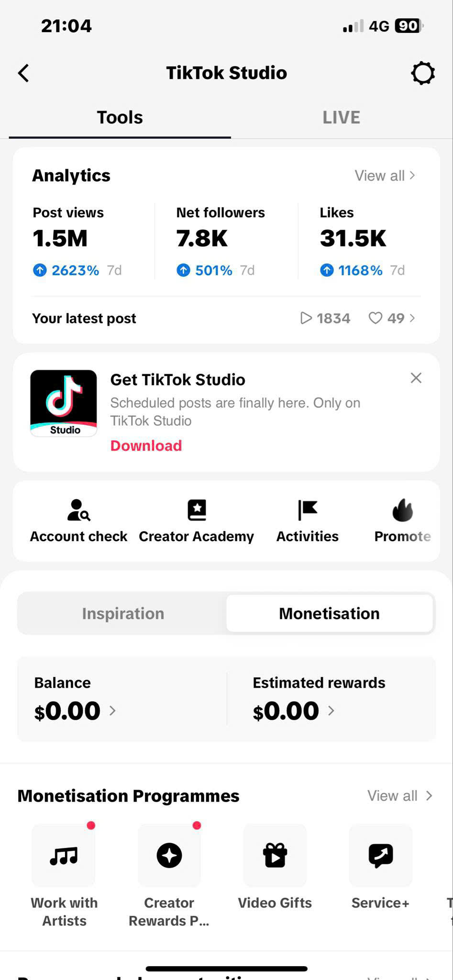Tap the Promote flame icon
Screen dimensions: 453x980
pyautogui.click(x=402, y=510)
